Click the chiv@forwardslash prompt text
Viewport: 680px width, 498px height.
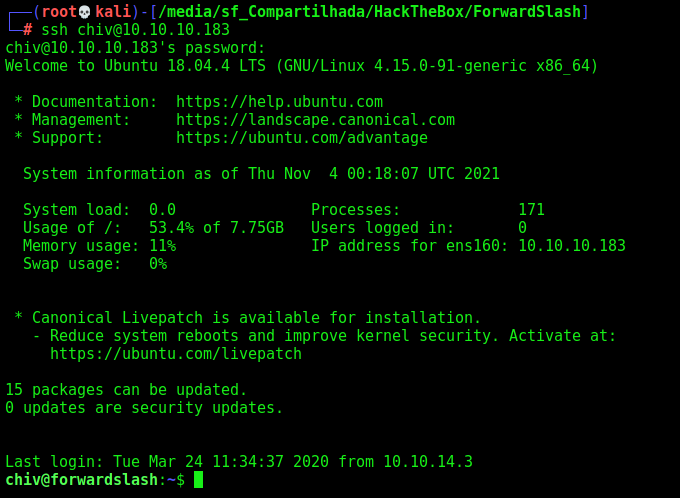[82, 480]
